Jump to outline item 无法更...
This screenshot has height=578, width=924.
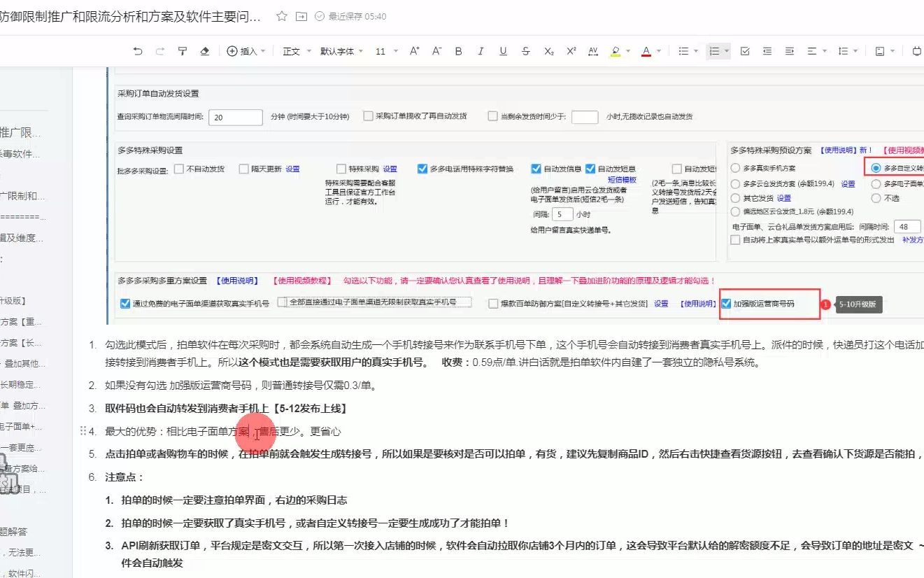[21, 553]
